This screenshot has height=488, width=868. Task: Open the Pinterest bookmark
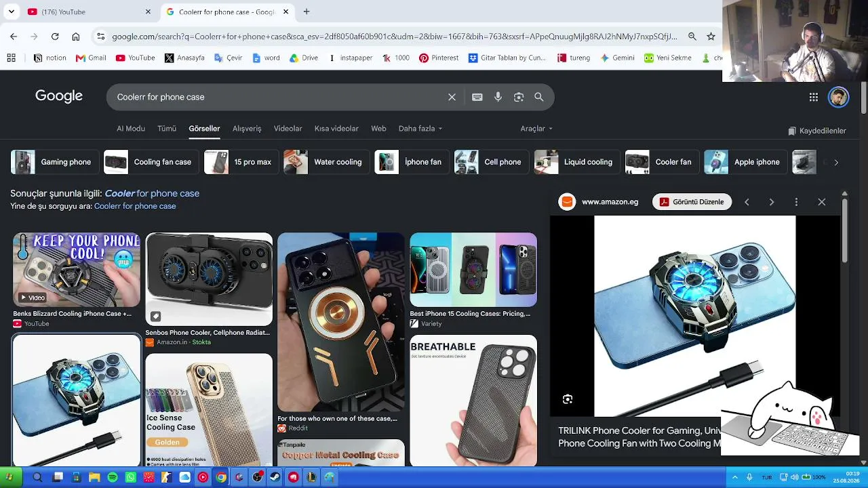point(439,58)
